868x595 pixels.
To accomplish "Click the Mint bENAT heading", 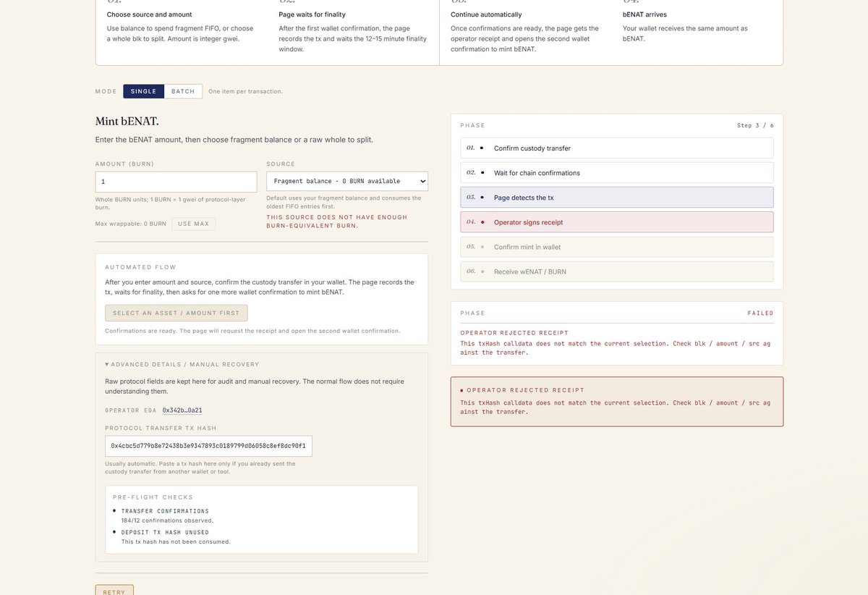I will [127, 122].
